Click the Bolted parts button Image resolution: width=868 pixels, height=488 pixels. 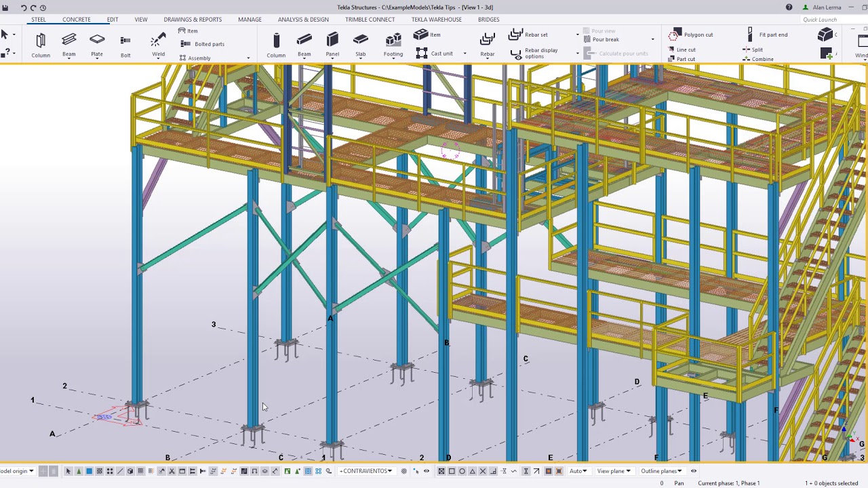pos(202,44)
